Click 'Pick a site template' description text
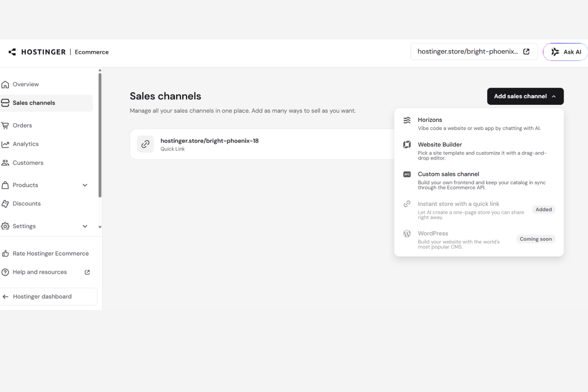 point(482,155)
